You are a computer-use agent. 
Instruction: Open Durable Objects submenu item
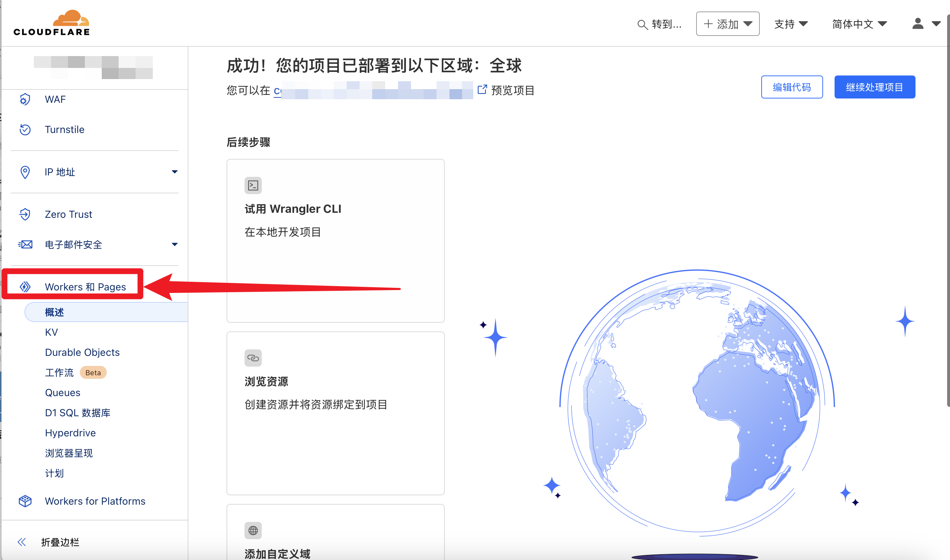point(82,352)
